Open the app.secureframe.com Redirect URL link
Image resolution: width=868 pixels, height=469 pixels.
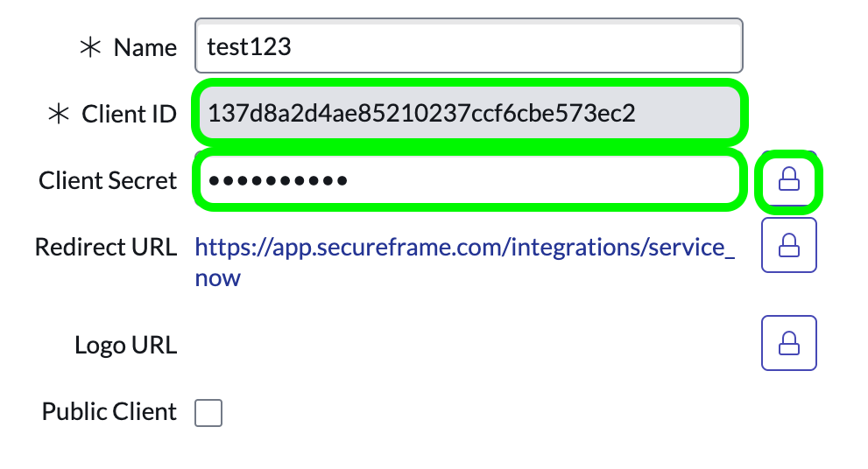(x=465, y=262)
